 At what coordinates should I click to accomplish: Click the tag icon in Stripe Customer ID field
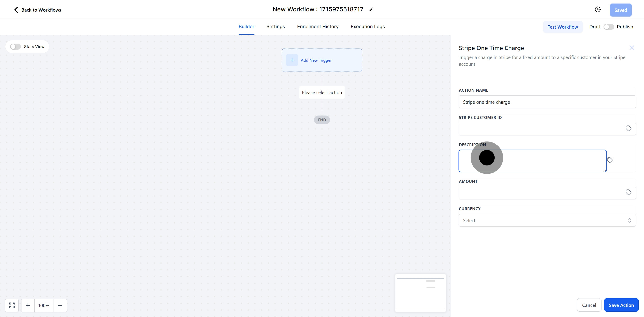[x=628, y=129]
